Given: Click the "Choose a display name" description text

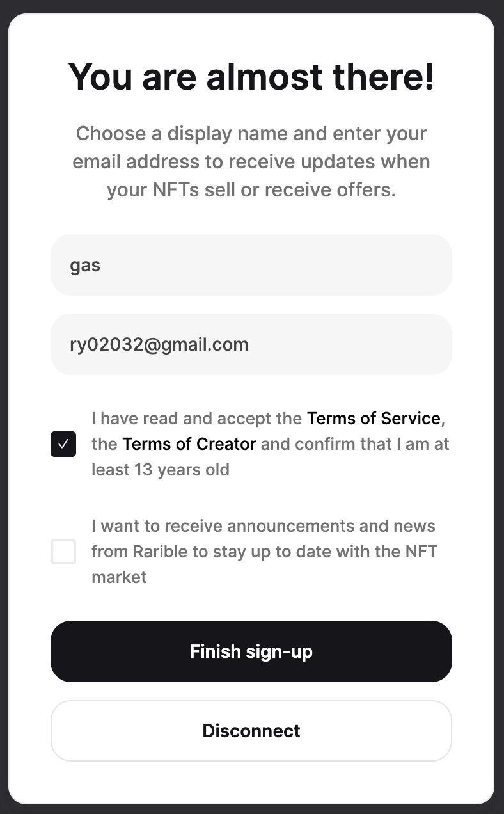Looking at the screenshot, I should pos(251,134).
